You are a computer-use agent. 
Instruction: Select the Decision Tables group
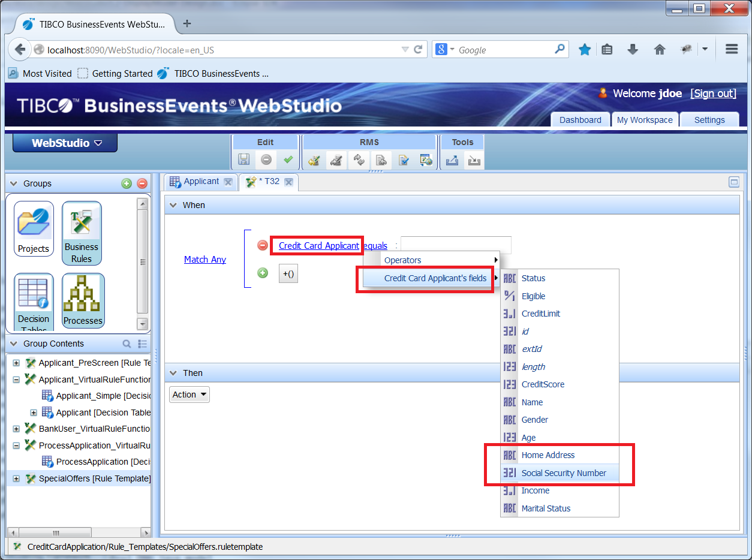34,303
